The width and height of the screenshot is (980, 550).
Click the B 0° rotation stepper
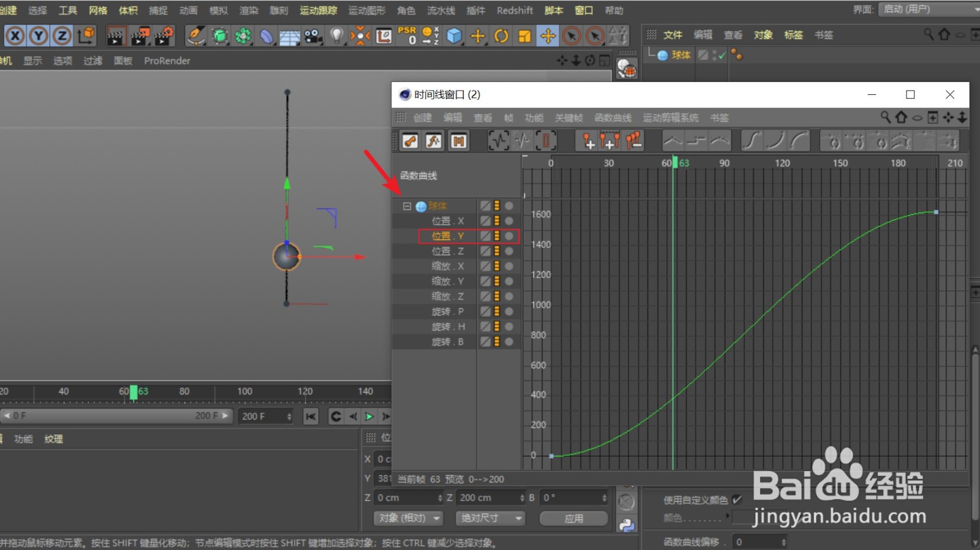pyautogui.click(x=604, y=498)
